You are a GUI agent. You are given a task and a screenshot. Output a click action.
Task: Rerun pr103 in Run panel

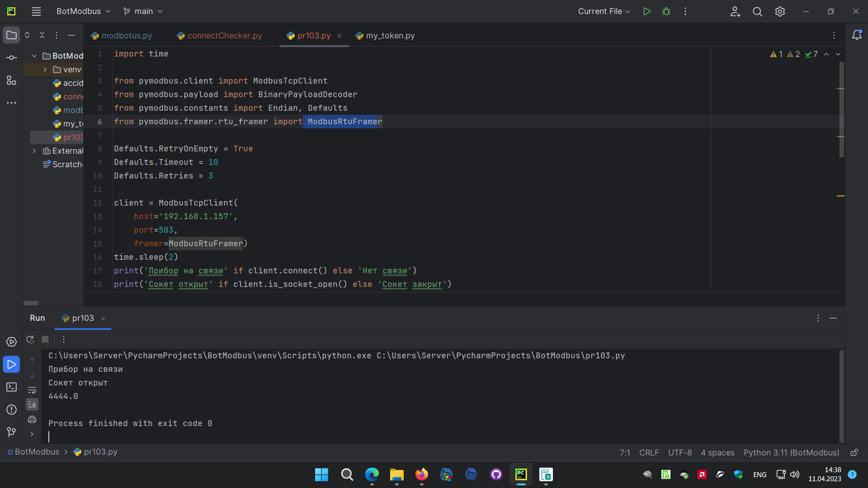[30, 339]
